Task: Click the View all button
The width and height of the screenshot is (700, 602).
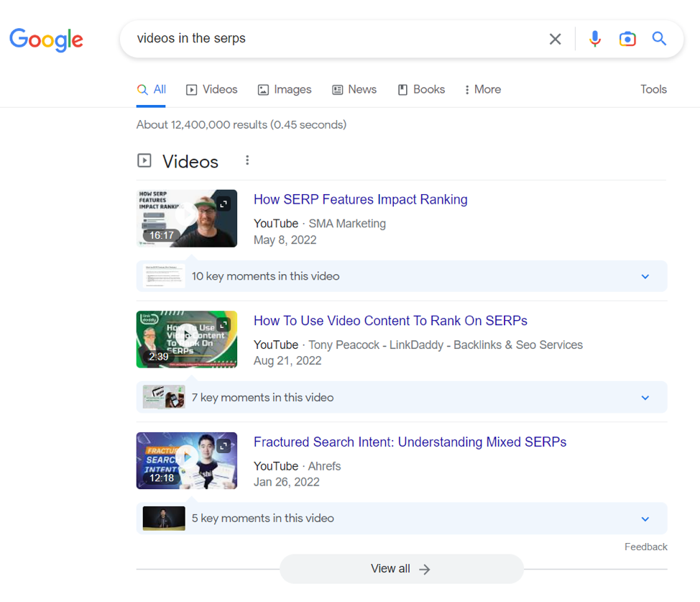Action: (401, 569)
